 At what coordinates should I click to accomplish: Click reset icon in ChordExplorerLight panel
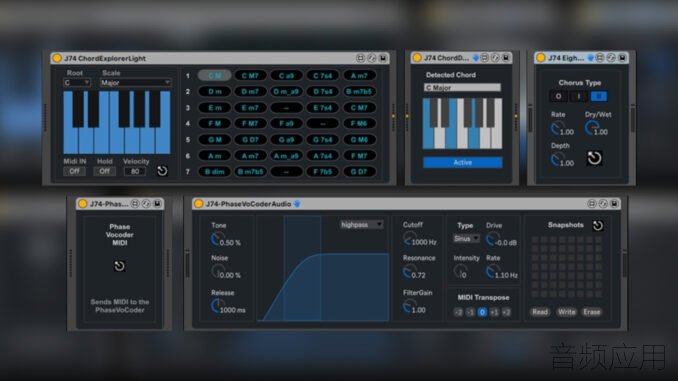[162, 171]
